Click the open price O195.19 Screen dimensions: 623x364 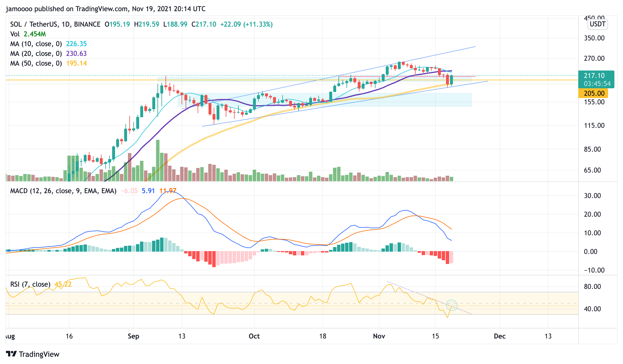coord(117,24)
